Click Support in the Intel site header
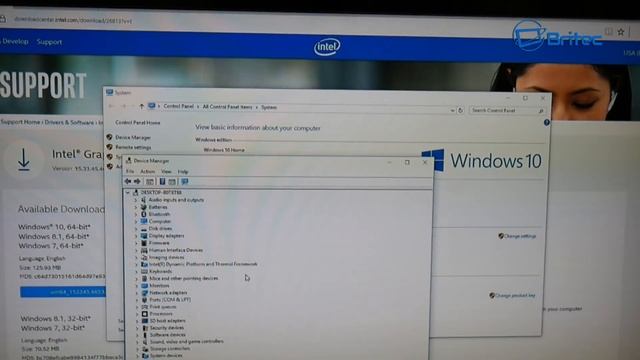 (49, 42)
